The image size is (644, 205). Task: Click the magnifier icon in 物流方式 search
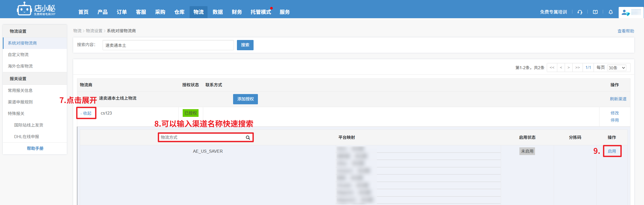[248, 138]
